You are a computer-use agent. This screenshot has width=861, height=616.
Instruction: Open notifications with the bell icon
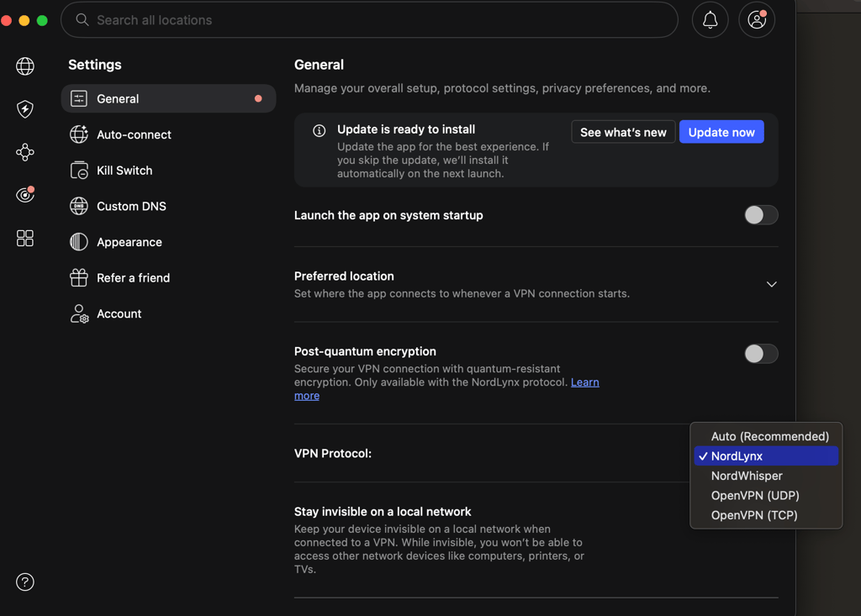click(710, 20)
